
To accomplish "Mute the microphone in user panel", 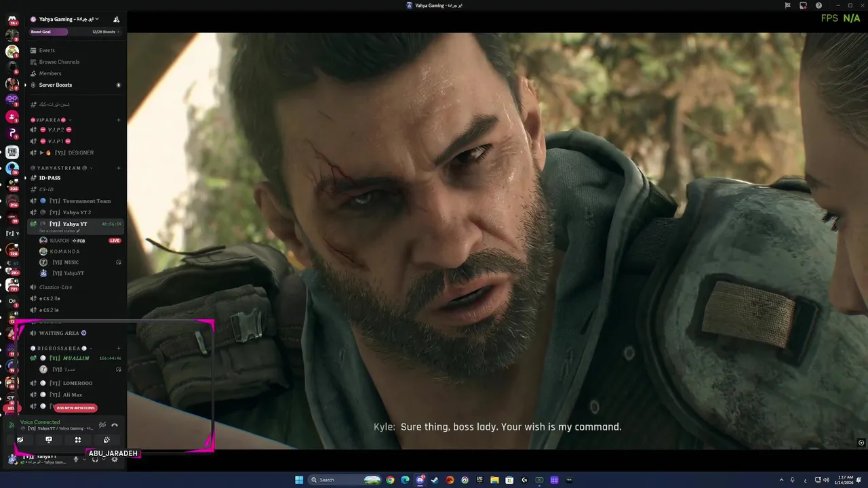I will (76, 460).
